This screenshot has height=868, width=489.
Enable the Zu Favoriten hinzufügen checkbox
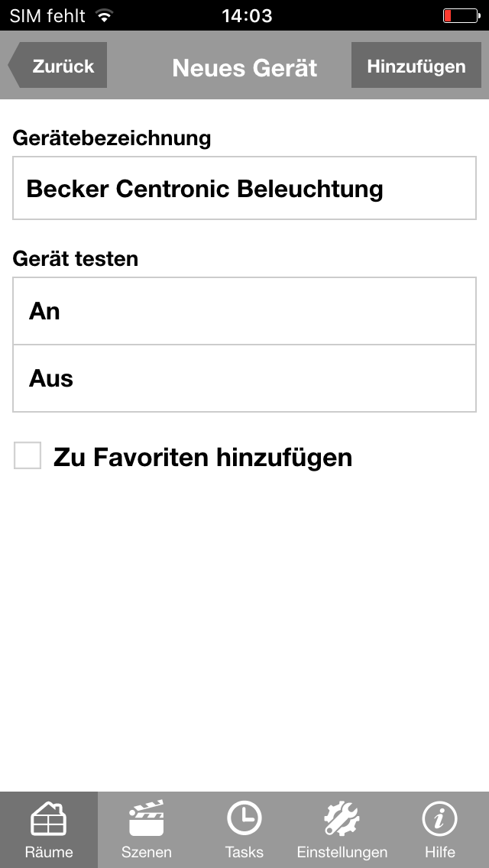point(28,456)
